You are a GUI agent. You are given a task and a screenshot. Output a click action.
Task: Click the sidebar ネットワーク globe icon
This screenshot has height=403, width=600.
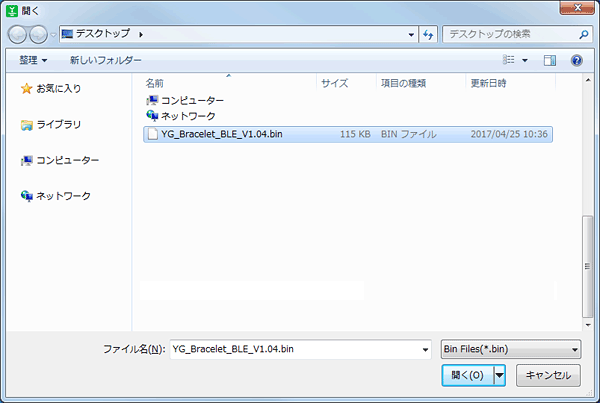tap(26, 196)
